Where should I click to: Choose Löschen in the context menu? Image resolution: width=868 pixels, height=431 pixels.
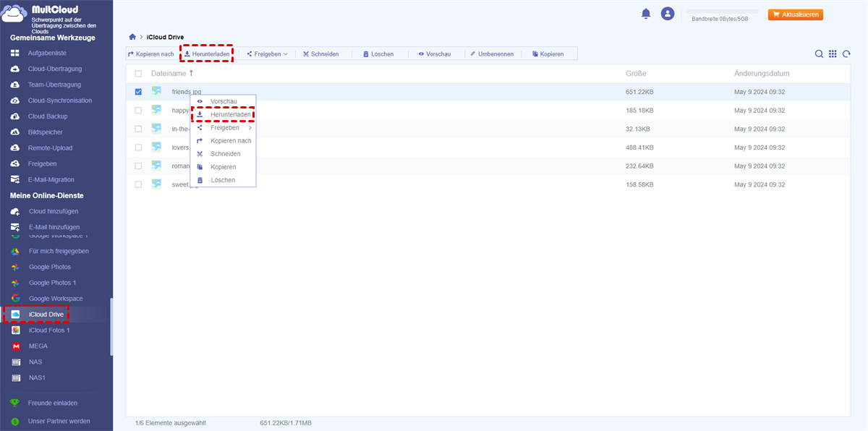pyautogui.click(x=223, y=180)
